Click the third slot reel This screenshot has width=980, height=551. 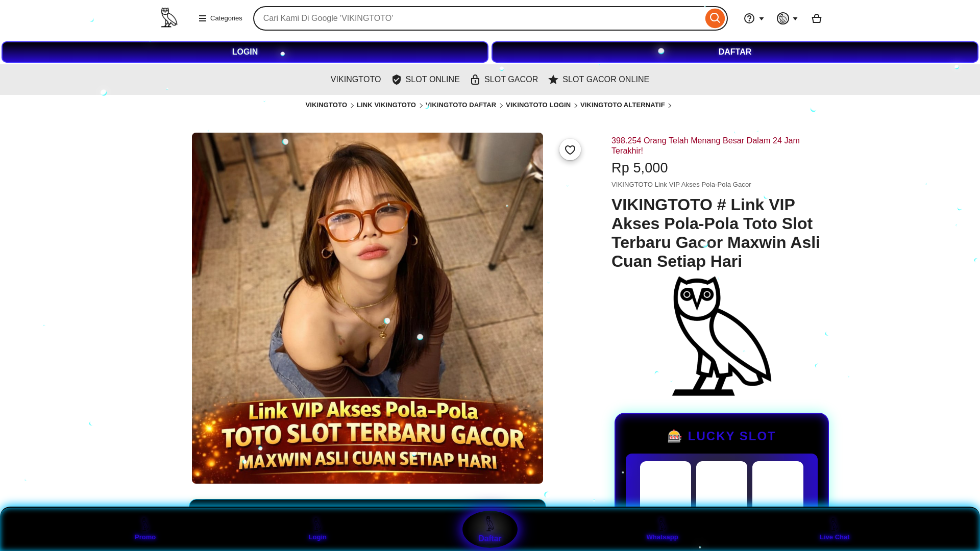[x=778, y=485]
